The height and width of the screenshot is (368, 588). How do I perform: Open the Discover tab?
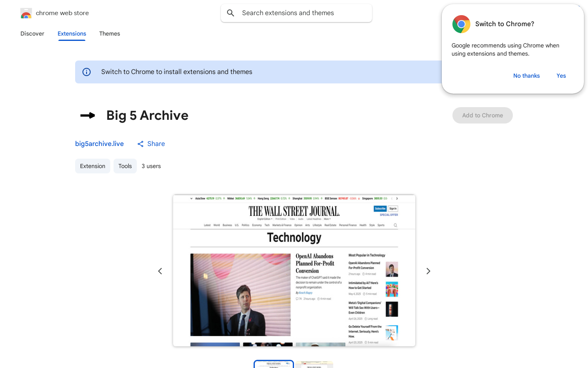pyautogui.click(x=32, y=34)
